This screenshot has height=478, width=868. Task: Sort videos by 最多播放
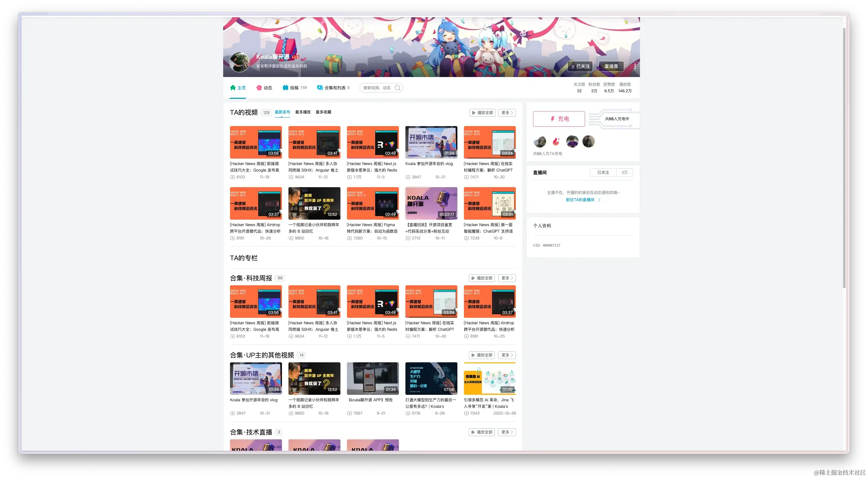pyautogui.click(x=302, y=112)
